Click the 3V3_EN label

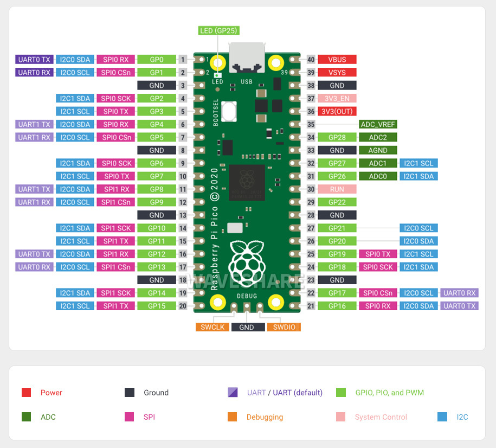tap(337, 99)
